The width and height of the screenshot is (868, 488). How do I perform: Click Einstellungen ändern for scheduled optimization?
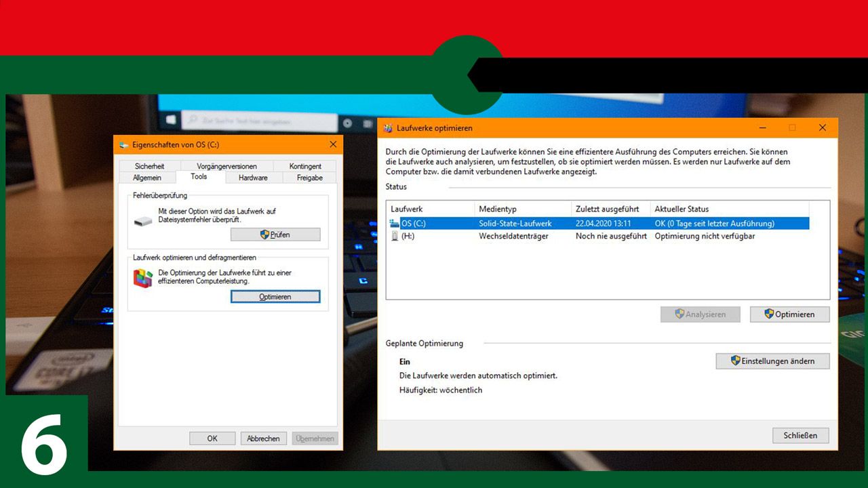click(772, 361)
